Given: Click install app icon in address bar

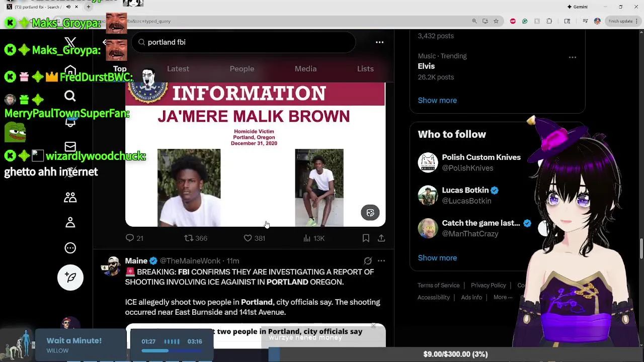Looking at the screenshot, I should (x=485, y=21).
